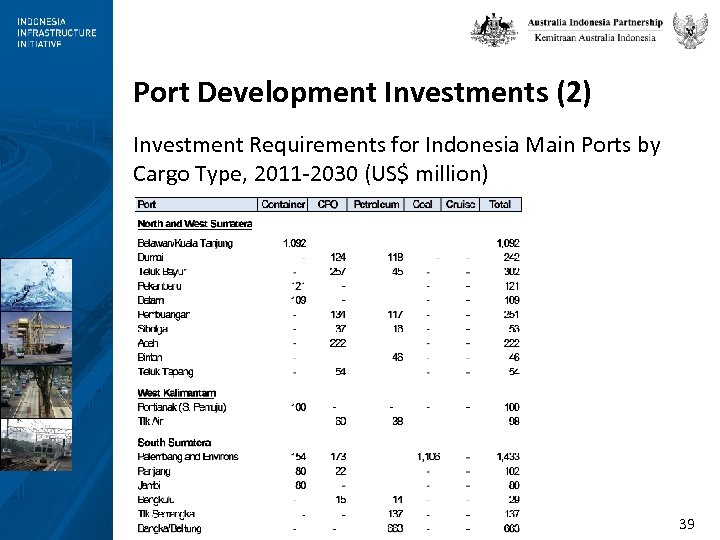Image resolution: width=720 pixels, height=540 pixels.
Task: Click the 'CPO' column header
Action: [327, 204]
